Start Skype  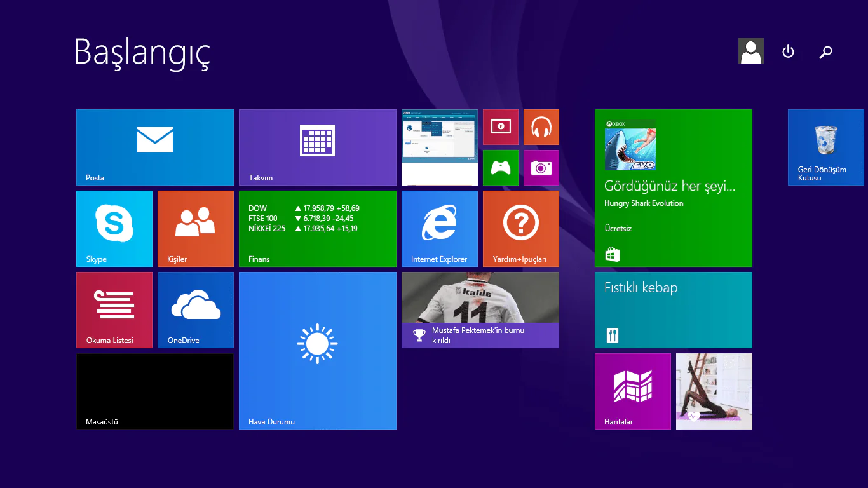[x=114, y=228]
